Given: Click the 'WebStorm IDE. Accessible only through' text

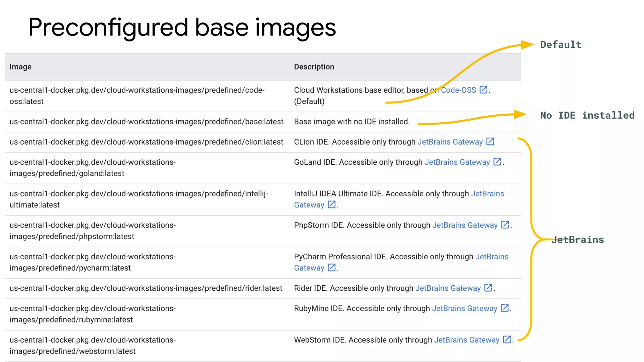Looking at the screenshot, I should pyautogui.click(x=363, y=340).
